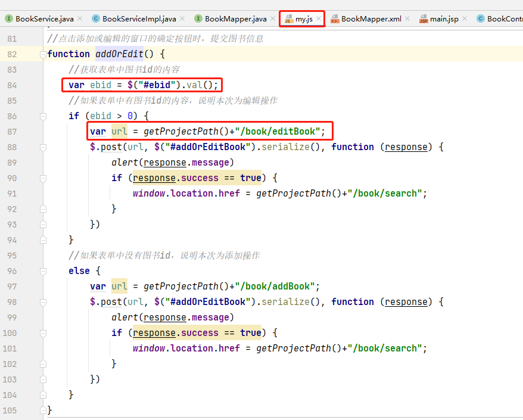Place cursor on addOrEdit function name
The height and width of the screenshot is (420, 523).
click(119, 54)
